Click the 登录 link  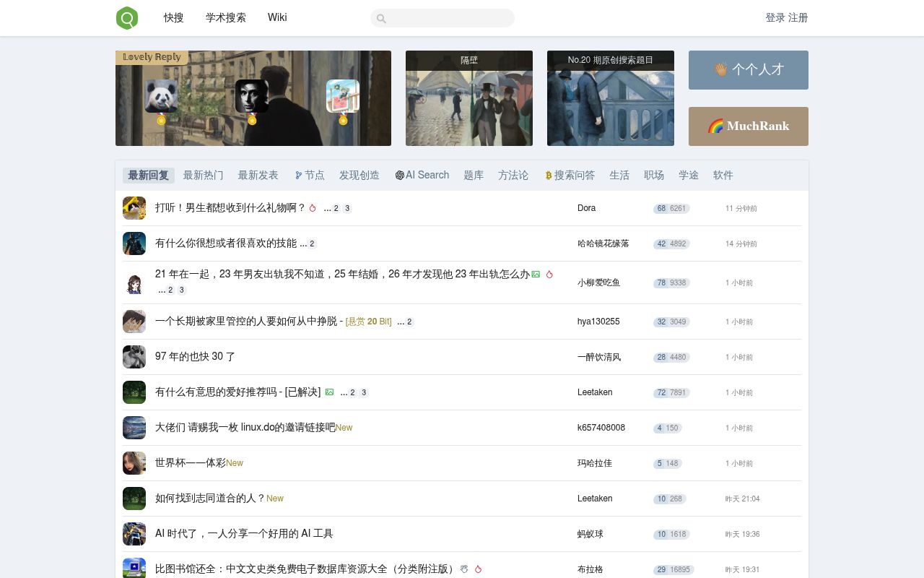tap(775, 18)
